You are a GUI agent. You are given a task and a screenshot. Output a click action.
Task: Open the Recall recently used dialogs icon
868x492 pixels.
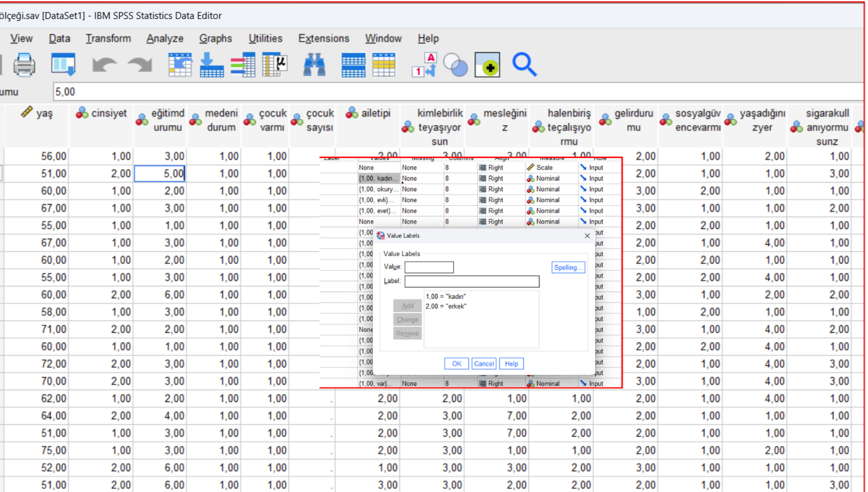coord(63,64)
